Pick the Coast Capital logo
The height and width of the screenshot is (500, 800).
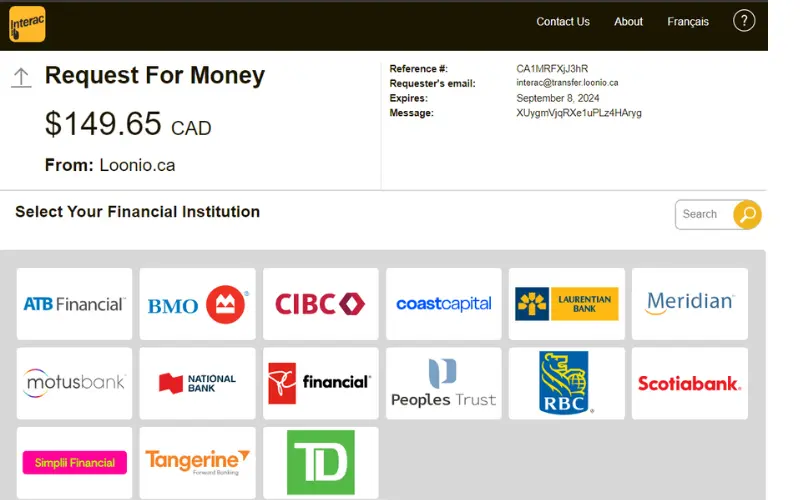444,304
